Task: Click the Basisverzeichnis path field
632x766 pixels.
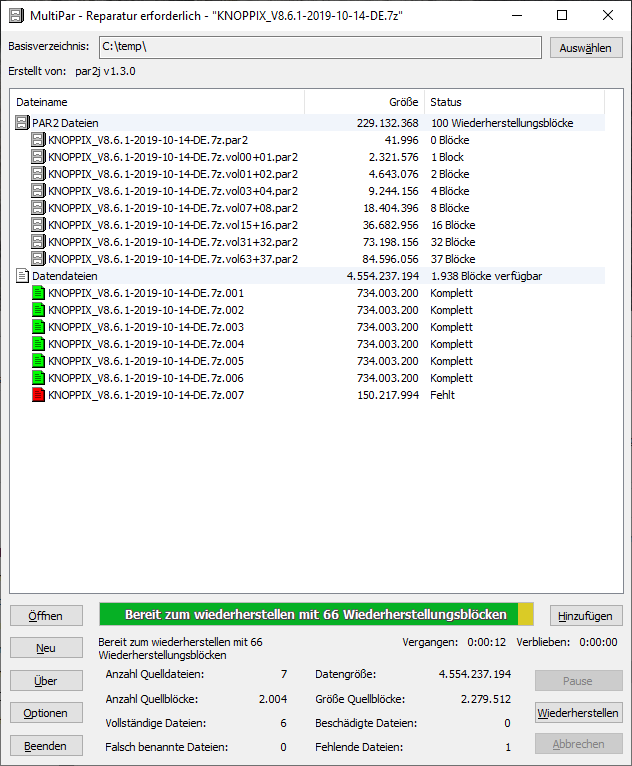Action: pyautogui.click(x=320, y=47)
